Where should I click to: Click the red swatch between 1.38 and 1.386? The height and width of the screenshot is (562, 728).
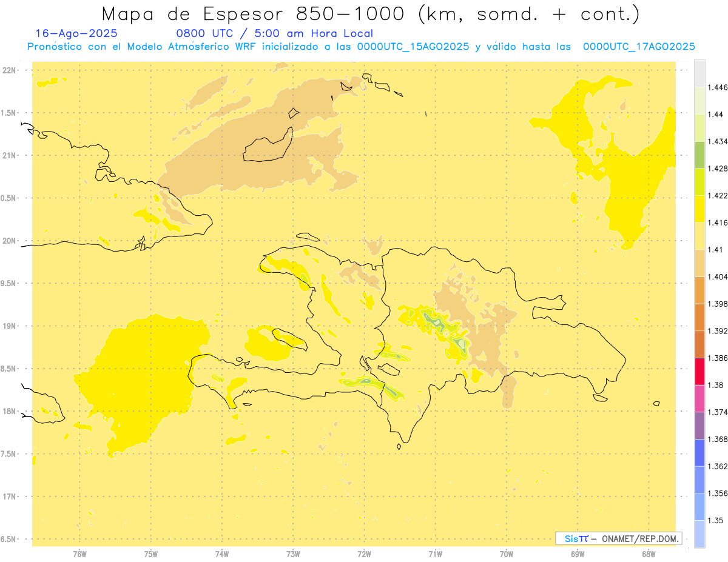(x=699, y=371)
